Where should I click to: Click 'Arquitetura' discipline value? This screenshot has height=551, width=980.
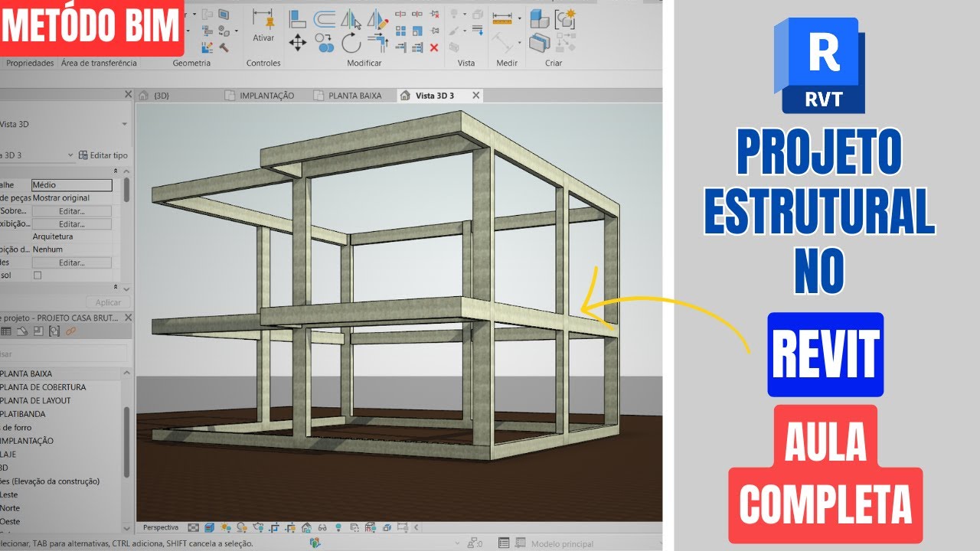pos(53,237)
